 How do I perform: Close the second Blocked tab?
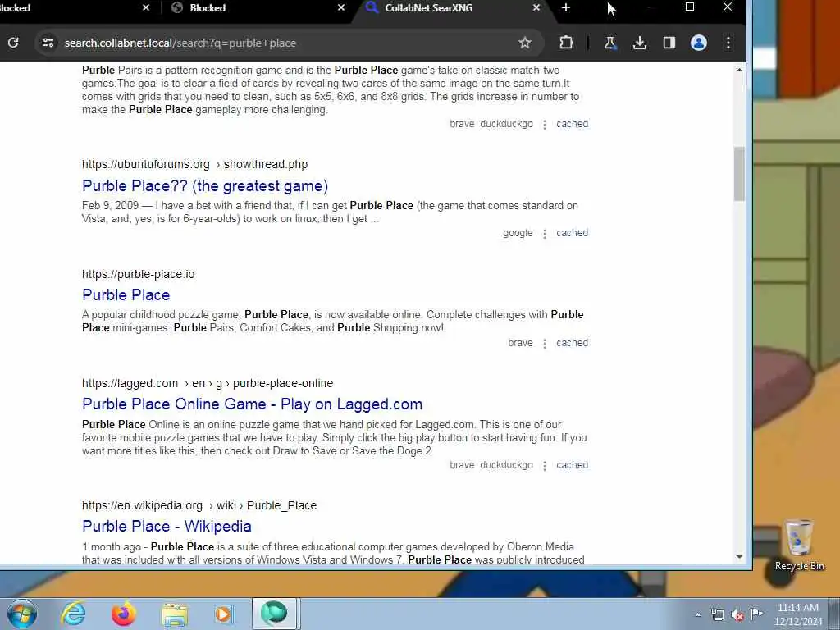pyautogui.click(x=341, y=7)
